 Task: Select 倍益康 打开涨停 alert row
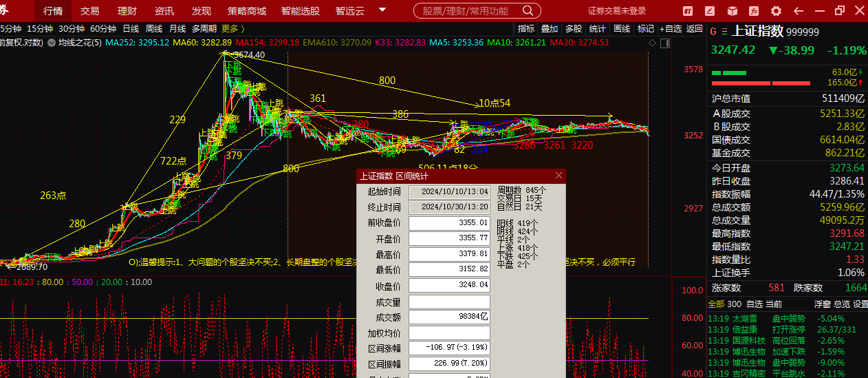tap(788, 329)
